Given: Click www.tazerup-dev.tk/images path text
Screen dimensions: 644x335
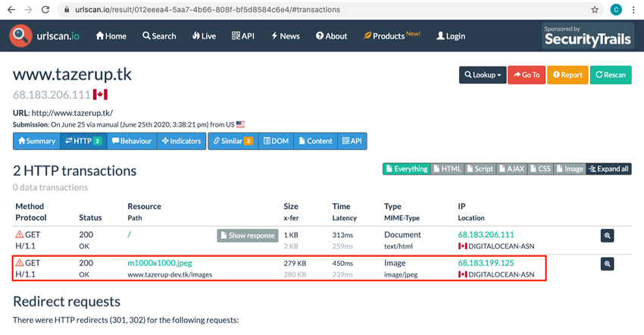Looking at the screenshot, I should click(x=170, y=274).
